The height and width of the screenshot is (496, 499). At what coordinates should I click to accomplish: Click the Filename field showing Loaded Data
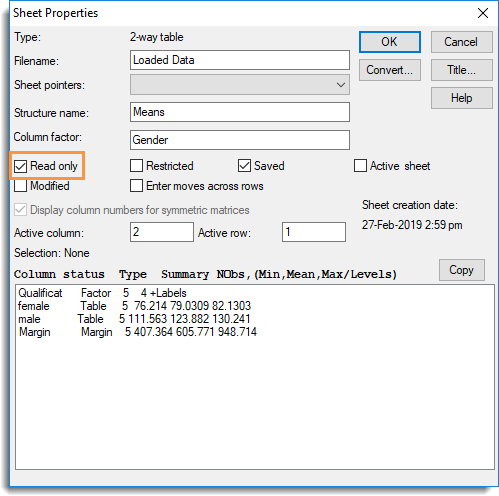[x=240, y=60]
